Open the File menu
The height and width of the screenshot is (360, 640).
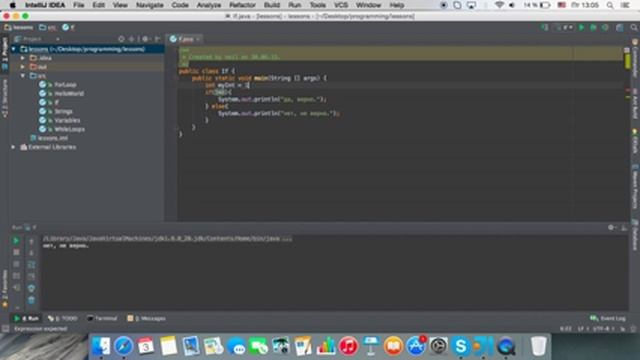coord(79,5)
